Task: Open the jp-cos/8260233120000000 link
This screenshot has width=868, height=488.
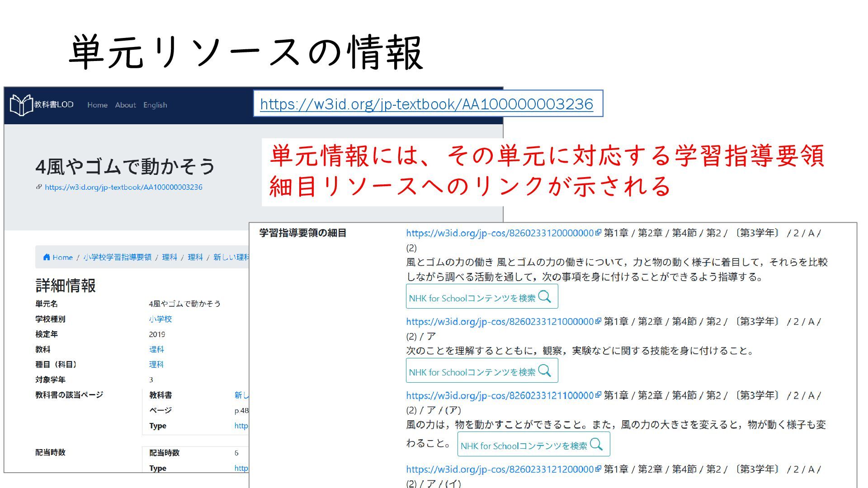Action: (499, 233)
